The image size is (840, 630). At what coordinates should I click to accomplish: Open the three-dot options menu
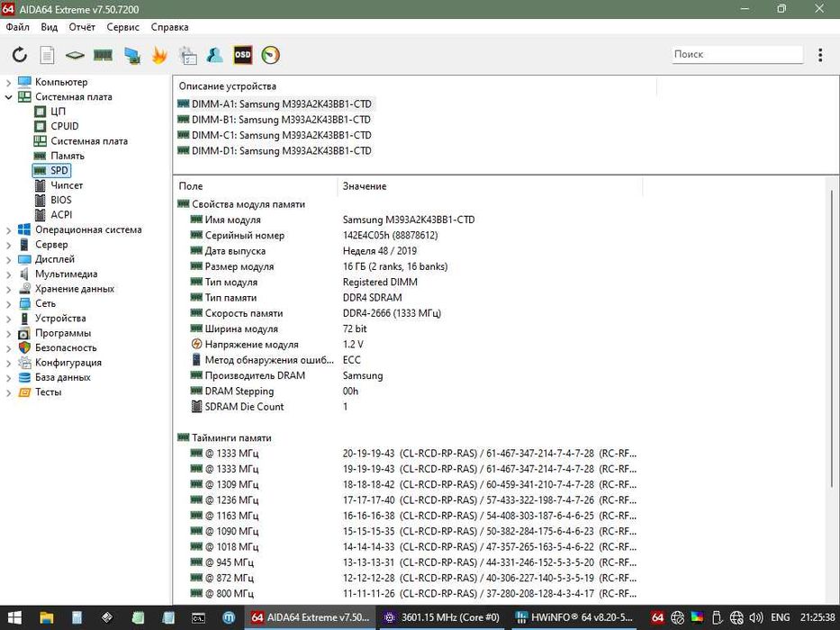tap(820, 55)
